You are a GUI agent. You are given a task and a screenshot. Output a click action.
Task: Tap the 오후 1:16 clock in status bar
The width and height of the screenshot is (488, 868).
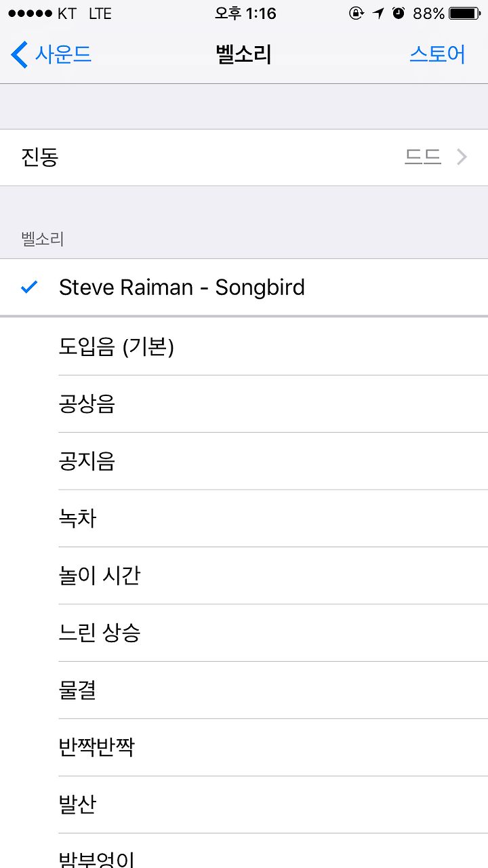point(245,14)
